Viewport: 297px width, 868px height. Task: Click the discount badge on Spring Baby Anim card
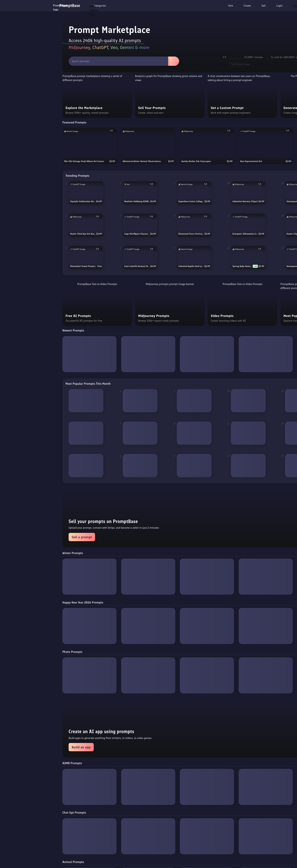coord(255,266)
